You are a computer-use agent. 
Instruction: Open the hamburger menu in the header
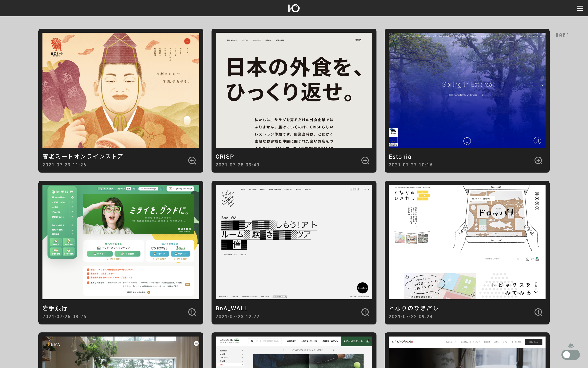580,8
